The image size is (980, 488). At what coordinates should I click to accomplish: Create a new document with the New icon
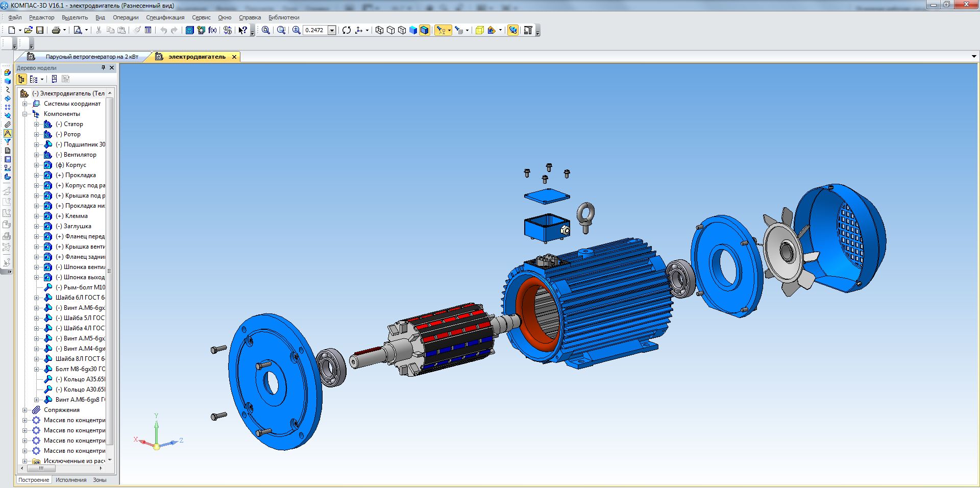tap(11, 30)
